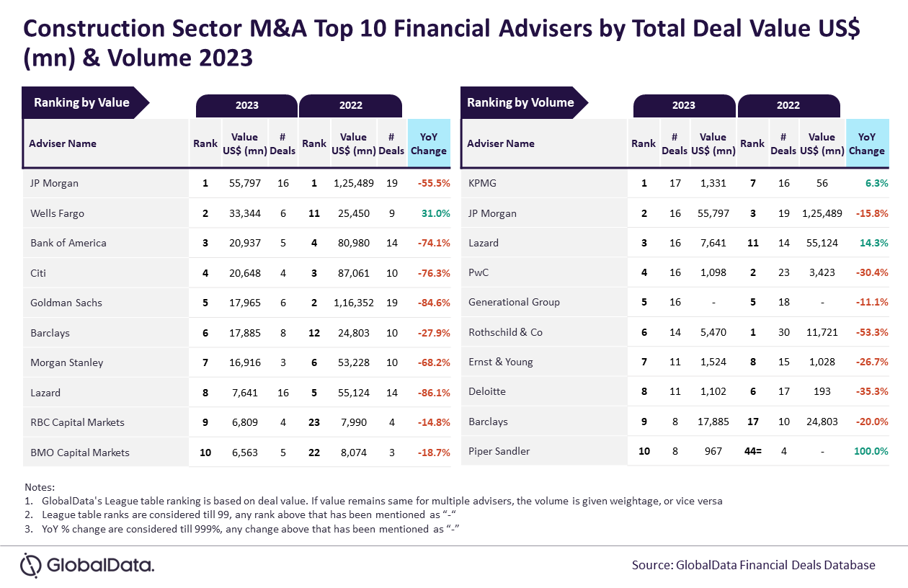Select the Wells Fargo adviser row name
This screenshot has width=908, height=588.
click(x=57, y=213)
